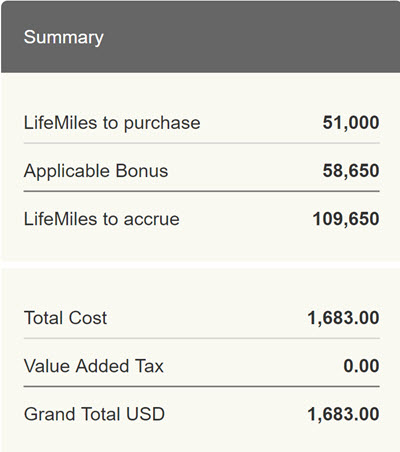Click the dark gray Summary header bar
This screenshot has height=452, width=400.
201,37
